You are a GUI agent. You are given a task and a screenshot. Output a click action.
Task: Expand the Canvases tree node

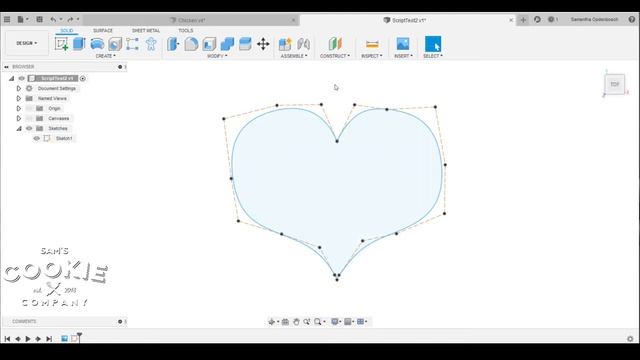(18, 118)
